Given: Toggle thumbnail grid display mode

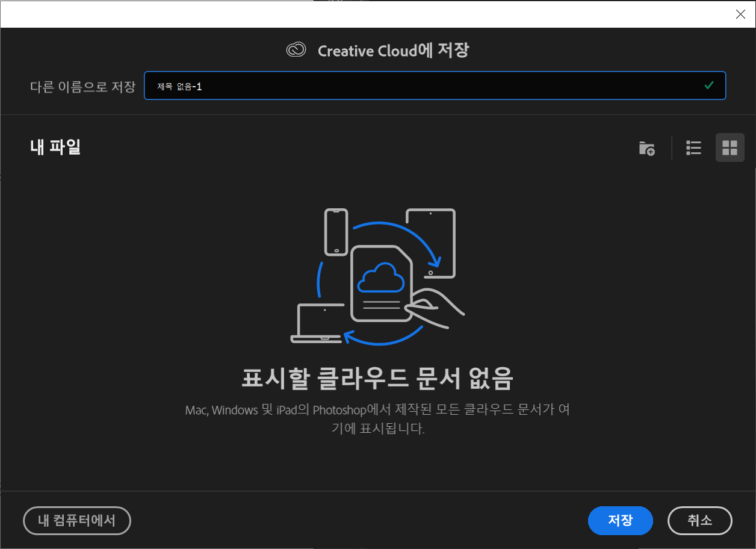Looking at the screenshot, I should (730, 147).
